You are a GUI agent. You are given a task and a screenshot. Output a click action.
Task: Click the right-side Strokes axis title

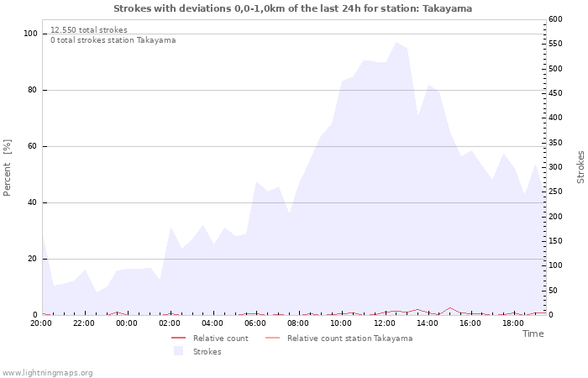[x=580, y=167]
